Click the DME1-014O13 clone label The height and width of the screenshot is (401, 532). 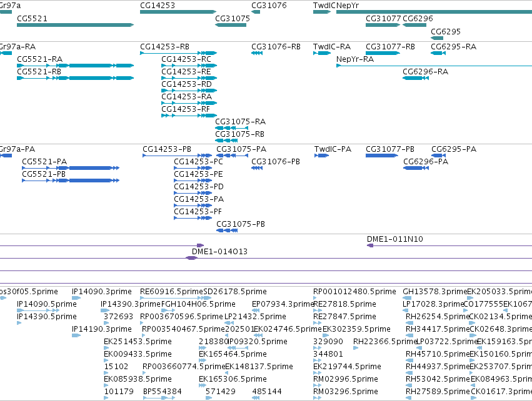pyautogui.click(x=219, y=252)
